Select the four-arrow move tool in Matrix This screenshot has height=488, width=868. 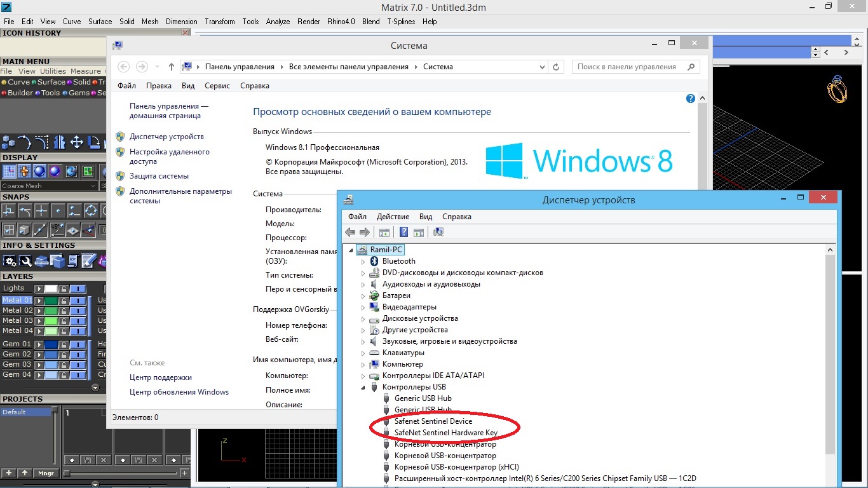point(77,142)
